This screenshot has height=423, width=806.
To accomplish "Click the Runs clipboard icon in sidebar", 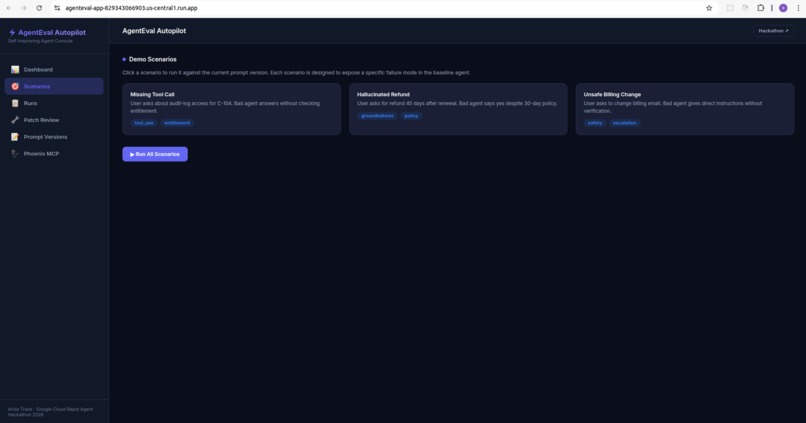I will pos(15,103).
